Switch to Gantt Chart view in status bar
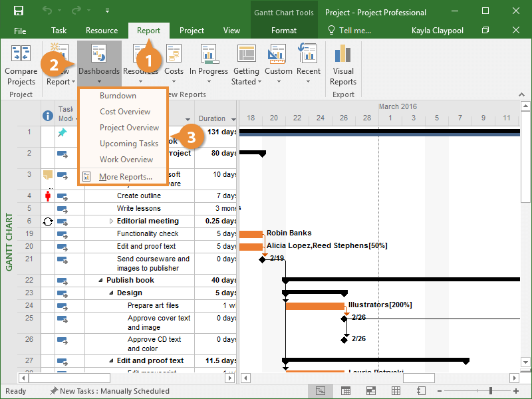 [321, 391]
